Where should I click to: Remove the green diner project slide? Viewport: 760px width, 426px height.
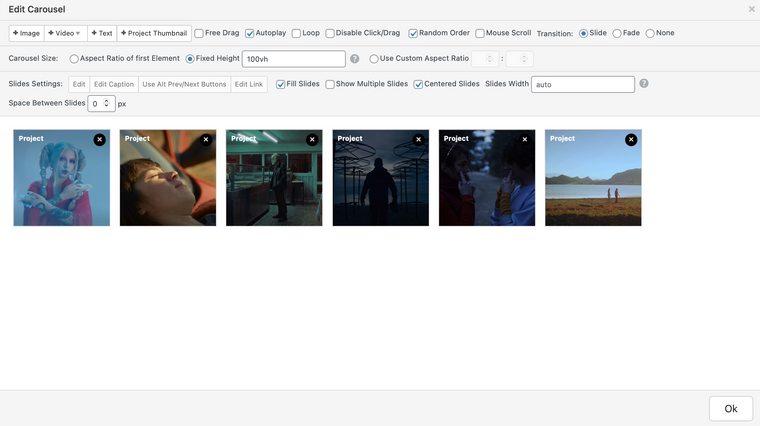click(312, 140)
